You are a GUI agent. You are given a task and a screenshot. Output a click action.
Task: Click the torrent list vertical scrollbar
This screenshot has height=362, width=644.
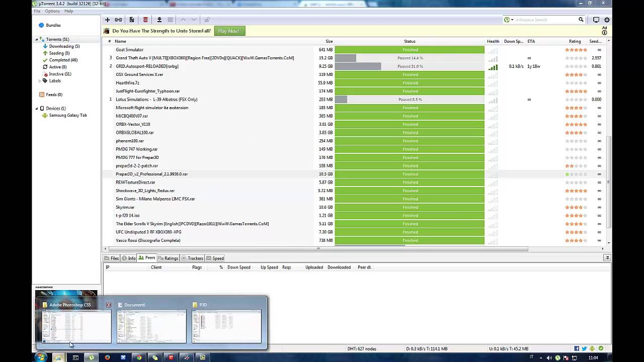(x=609, y=182)
